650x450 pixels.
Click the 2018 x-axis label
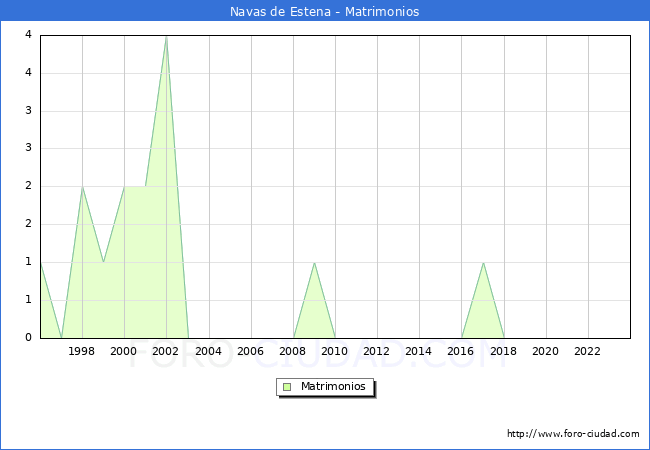point(504,351)
